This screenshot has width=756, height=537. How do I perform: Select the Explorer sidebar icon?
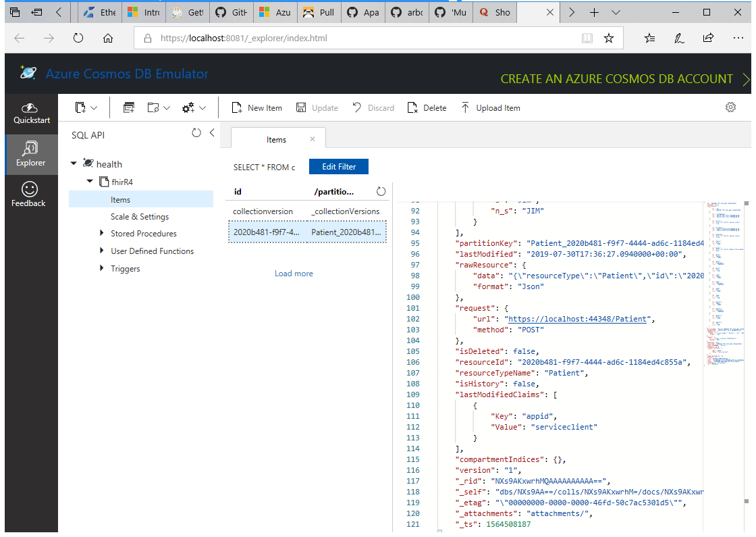(x=30, y=154)
